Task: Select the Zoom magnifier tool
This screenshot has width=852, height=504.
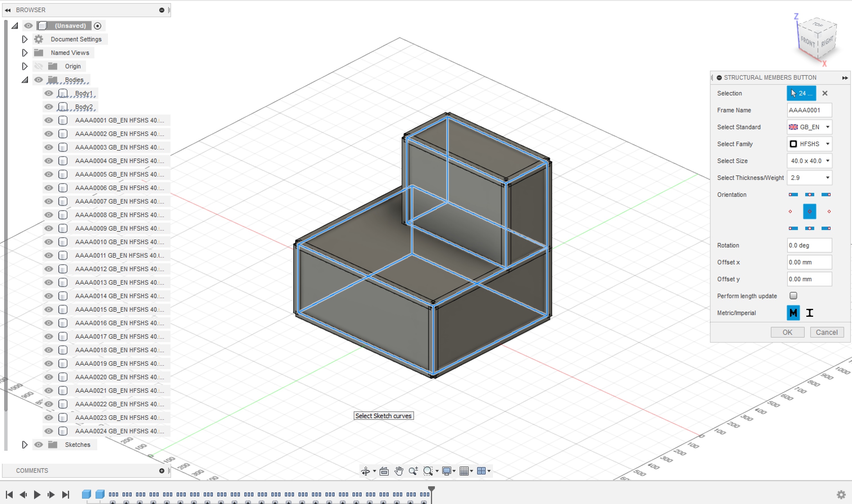Action: (413, 471)
